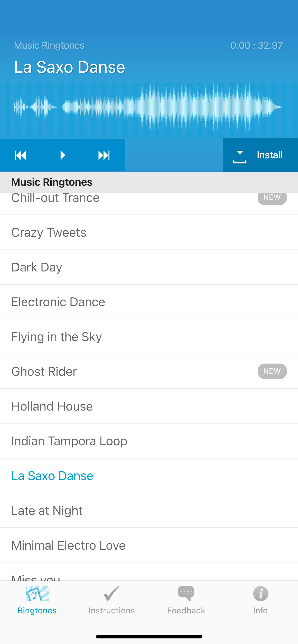Screen dimensions: 298x644
Task: Switch to the Instructions tab
Action: coord(112,600)
